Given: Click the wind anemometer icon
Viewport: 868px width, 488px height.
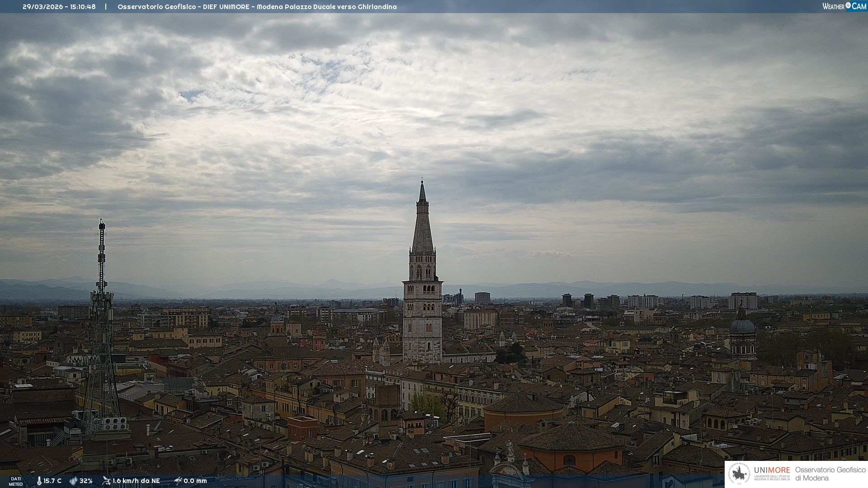Looking at the screenshot, I should pos(106,481).
